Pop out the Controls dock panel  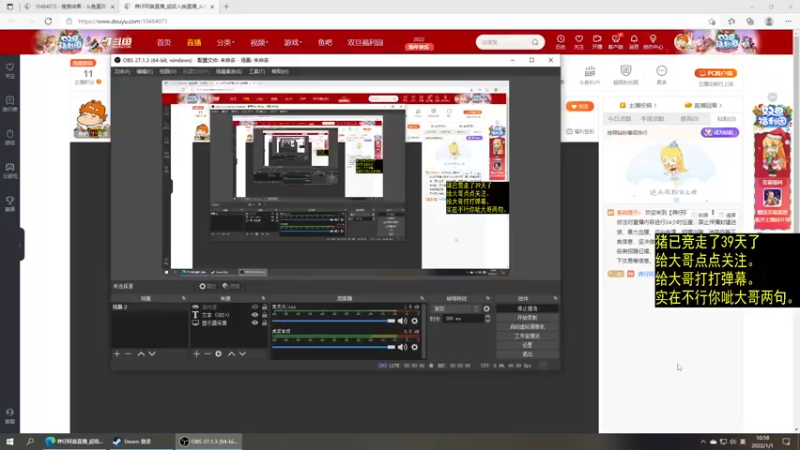(x=555, y=298)
